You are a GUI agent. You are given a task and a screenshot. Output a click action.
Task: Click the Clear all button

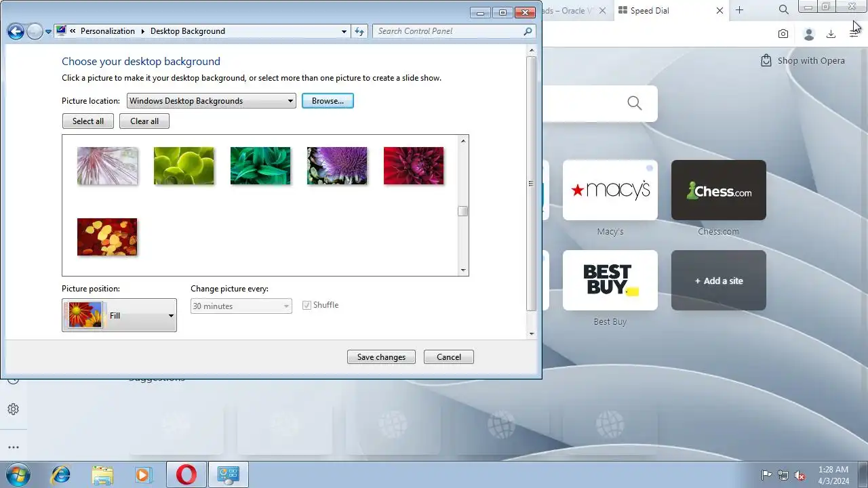click(144, 121)
